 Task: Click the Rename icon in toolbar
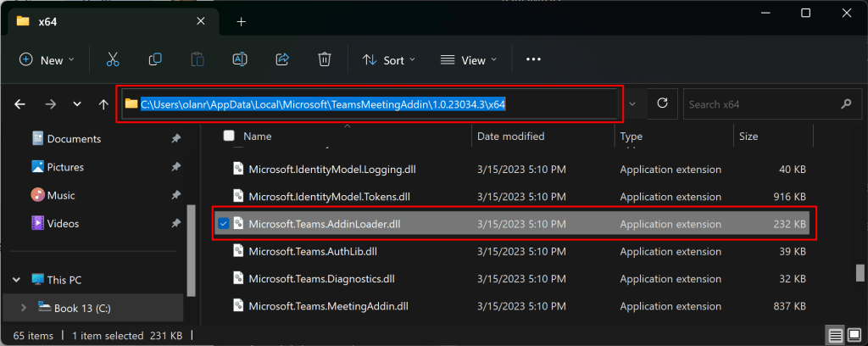[240, 60]
